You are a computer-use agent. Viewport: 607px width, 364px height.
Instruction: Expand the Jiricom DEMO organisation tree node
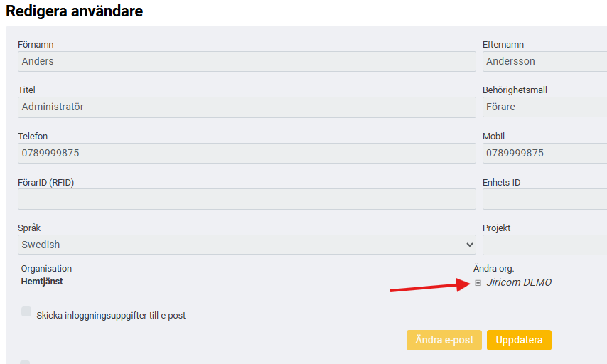coord(478,283)
